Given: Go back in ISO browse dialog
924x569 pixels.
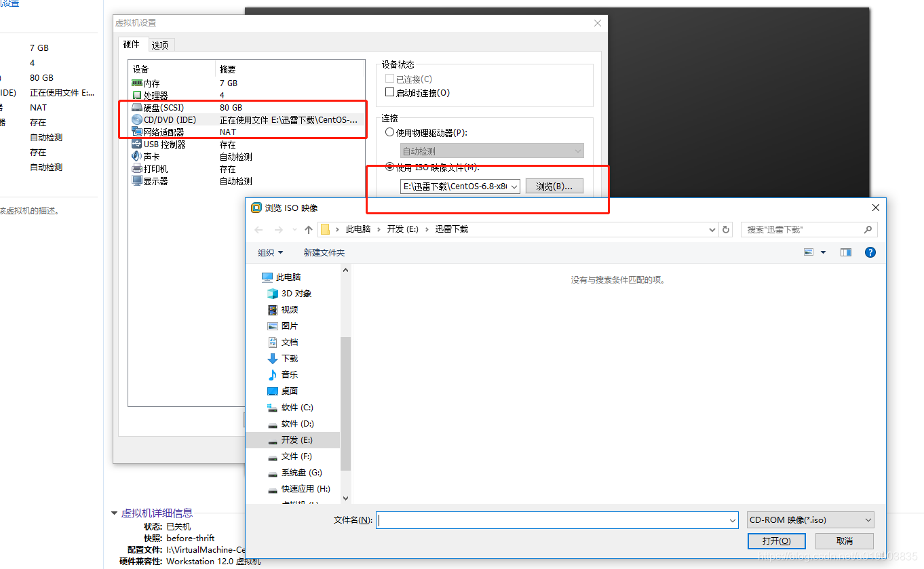Looking at the screenshot, I should [x=258, y=230].
